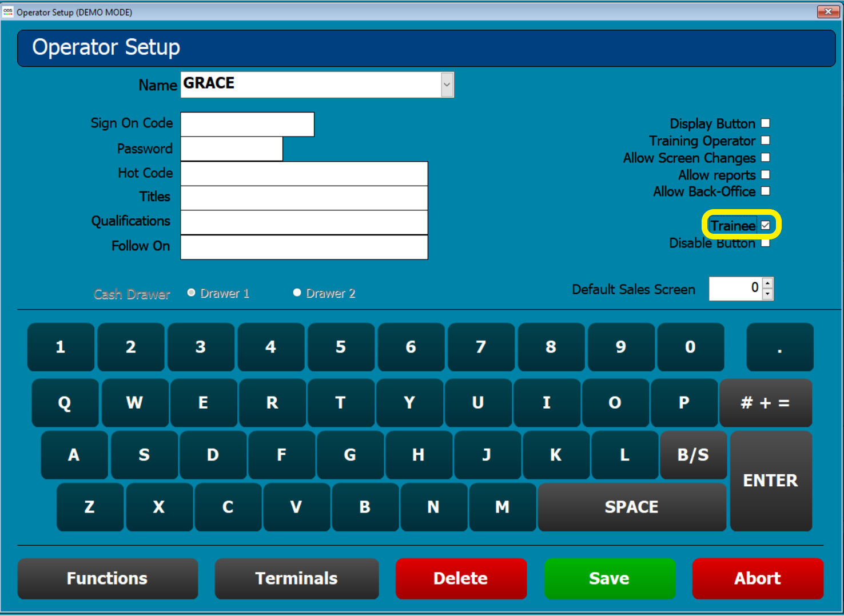Tap the period key on keypad
Image resolution: width=844 pixels, height=616 pixels.
779,347
